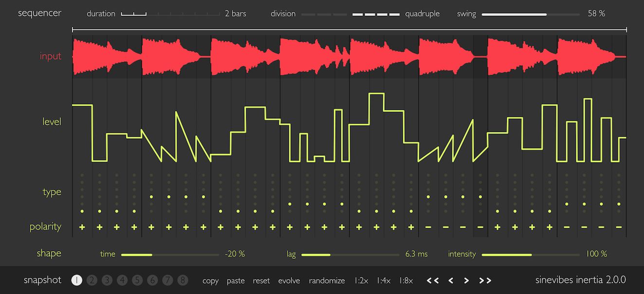This screenshot has height=294, width=644.
Task: Click the double right arrow icon
Action: [485, 280]
